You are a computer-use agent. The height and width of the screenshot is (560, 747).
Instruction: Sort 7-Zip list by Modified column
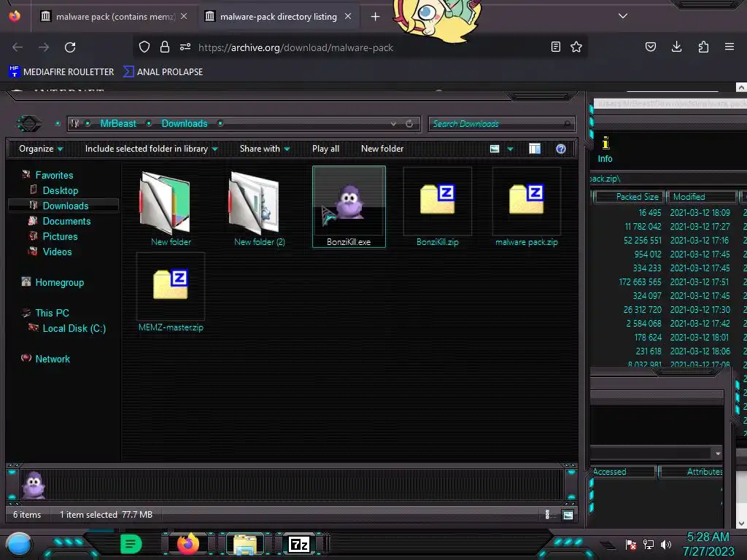click(x=702, y=197)
